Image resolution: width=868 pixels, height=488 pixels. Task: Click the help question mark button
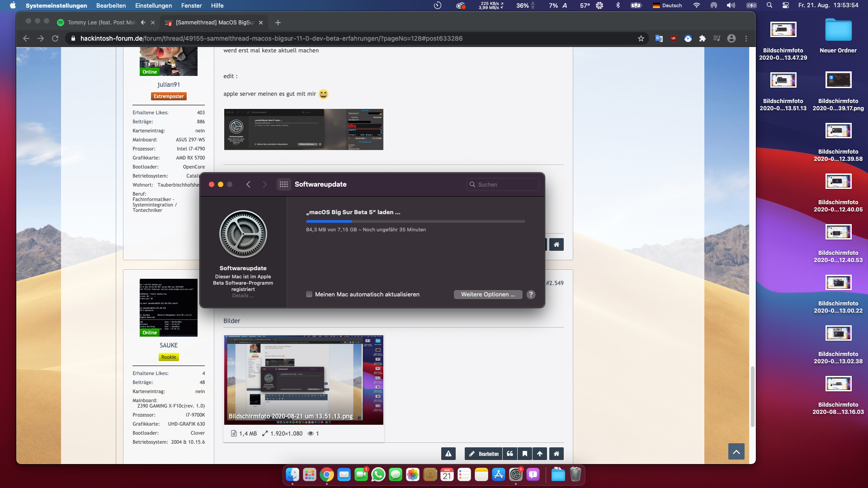531,295
